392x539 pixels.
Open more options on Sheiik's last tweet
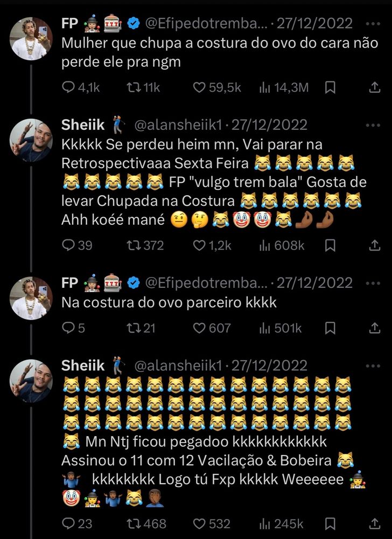373,366
